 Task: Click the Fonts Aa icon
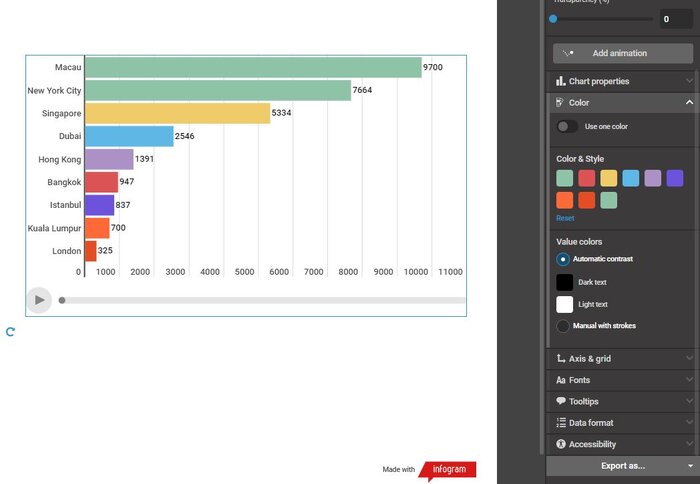pos(561,380)
